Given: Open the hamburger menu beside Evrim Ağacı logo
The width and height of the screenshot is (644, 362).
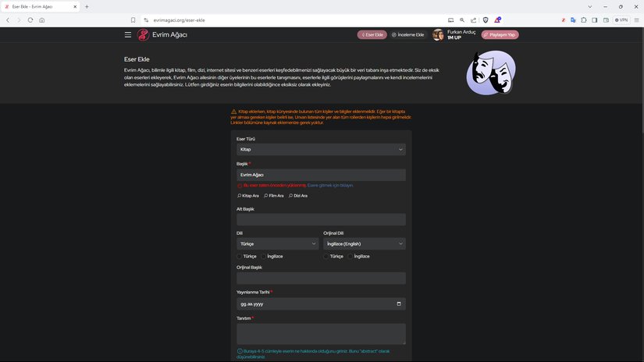Looking at the screenshot, I should pos(128,35).
